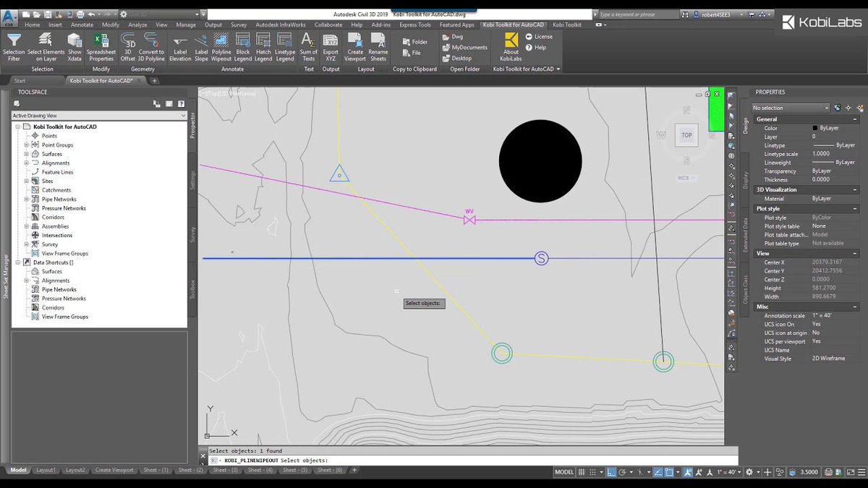Click the MODEL space button in status bar

tap(564, 471)
